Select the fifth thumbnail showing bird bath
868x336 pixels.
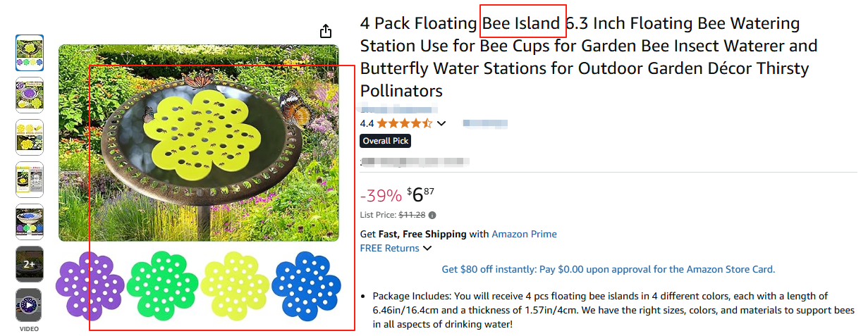30,222
